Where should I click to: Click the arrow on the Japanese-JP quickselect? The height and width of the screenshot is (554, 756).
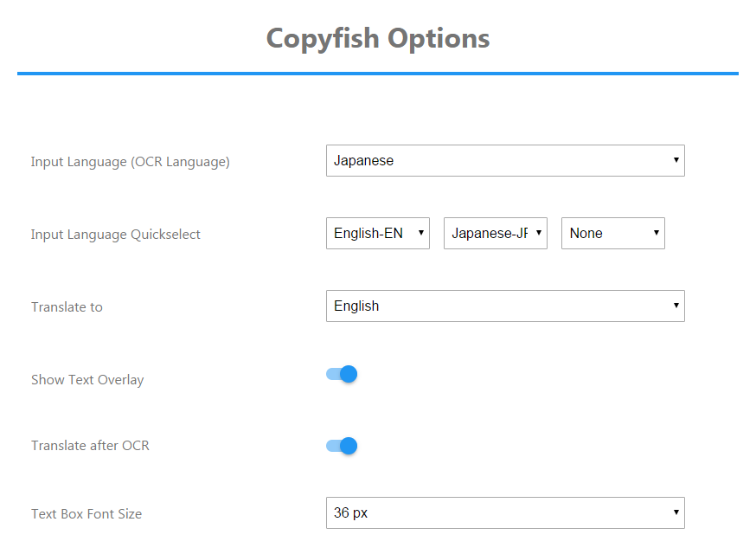[x=539, y=233]
